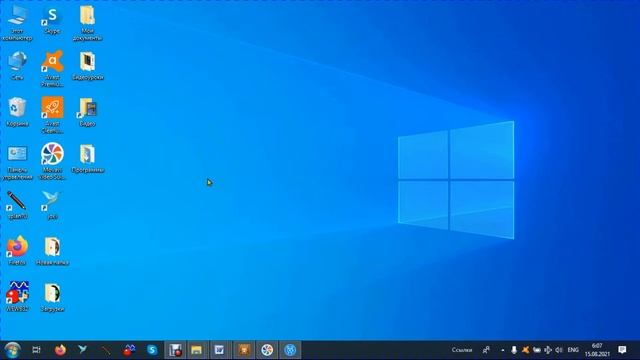Select the Recycle Bin (Корзина) icon

(x=17, y=112)
